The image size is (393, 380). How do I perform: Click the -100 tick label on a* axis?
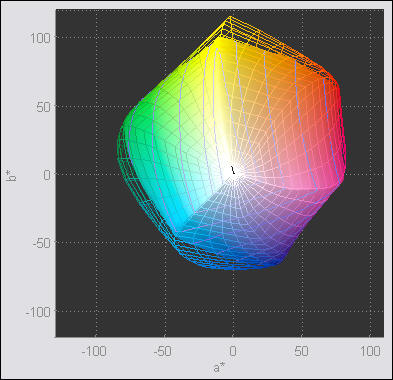tap(94, 351)
